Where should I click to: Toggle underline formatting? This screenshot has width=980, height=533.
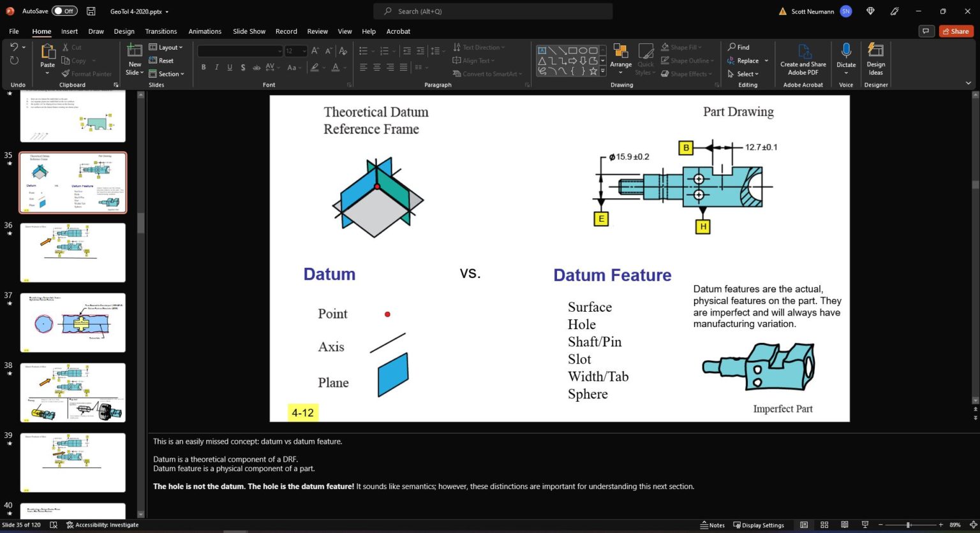230,67
